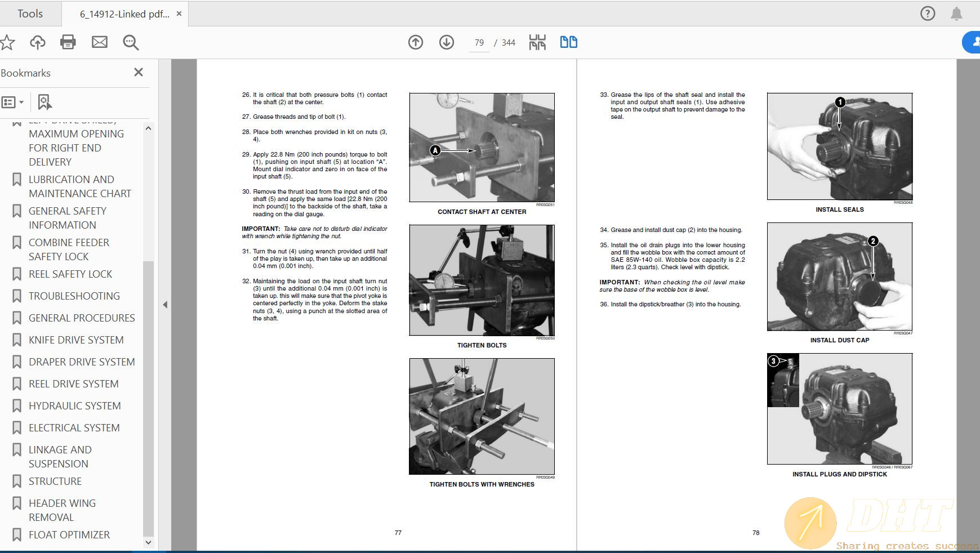Open the Help question mark icon

[927, 14]
